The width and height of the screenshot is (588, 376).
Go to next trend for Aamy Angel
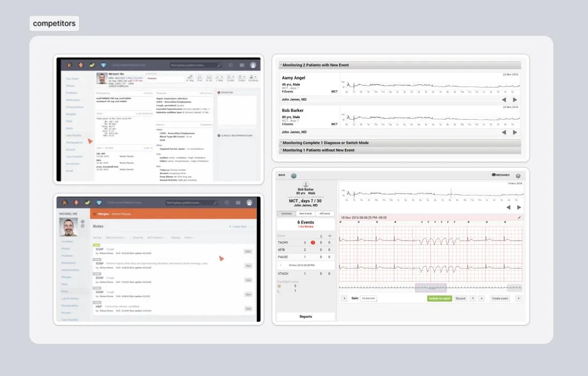point(515,99)
